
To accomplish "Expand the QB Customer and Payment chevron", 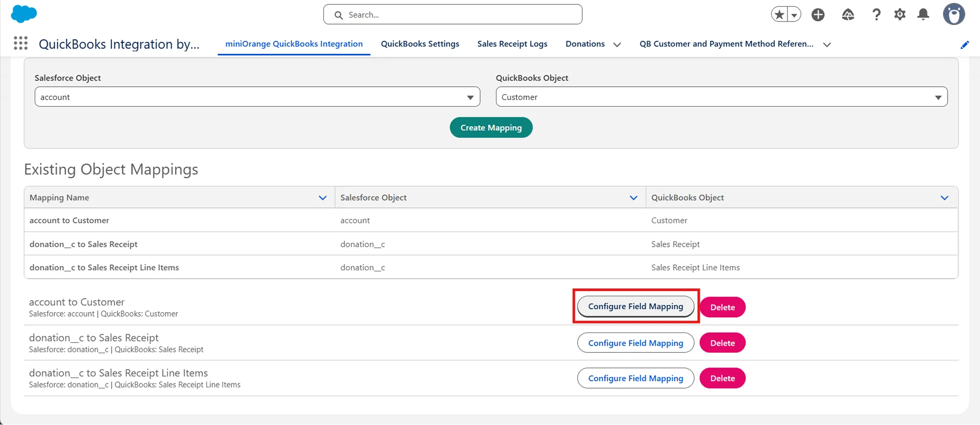I will click(x=827, y=45).
